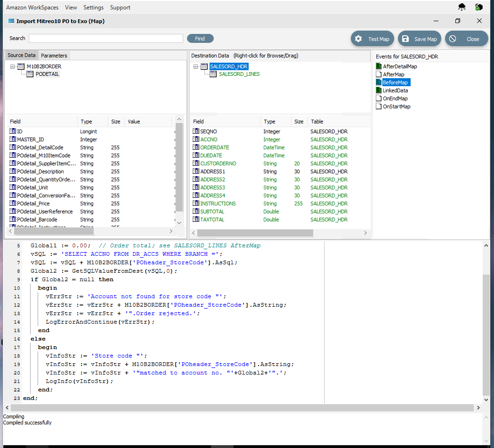
Task: Select the LinkedData event
Action: 396,90
